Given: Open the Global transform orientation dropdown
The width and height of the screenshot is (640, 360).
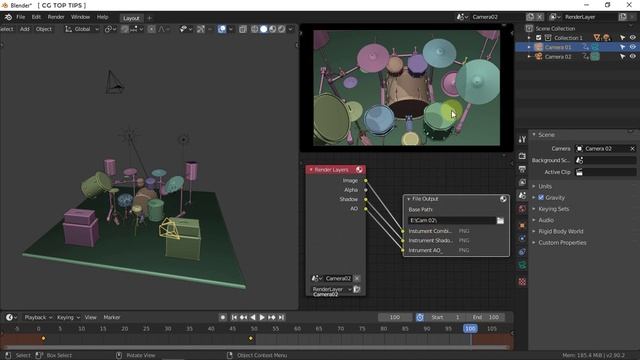Looking at the screenshot, I should pos(82,29).
